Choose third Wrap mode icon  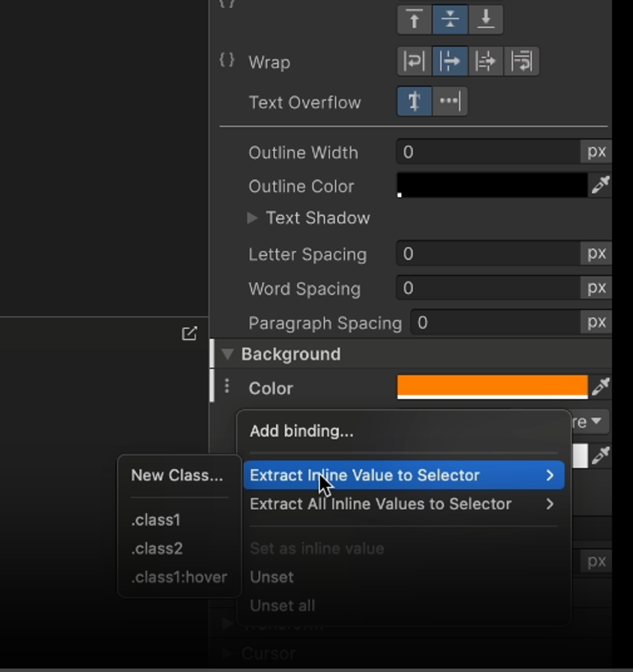coord(486,61)
